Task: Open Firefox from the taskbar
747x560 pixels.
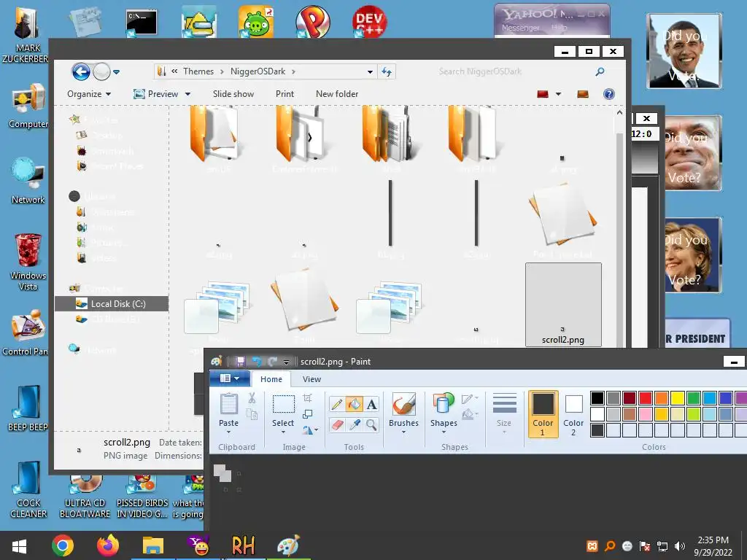Action: (108, 545)
